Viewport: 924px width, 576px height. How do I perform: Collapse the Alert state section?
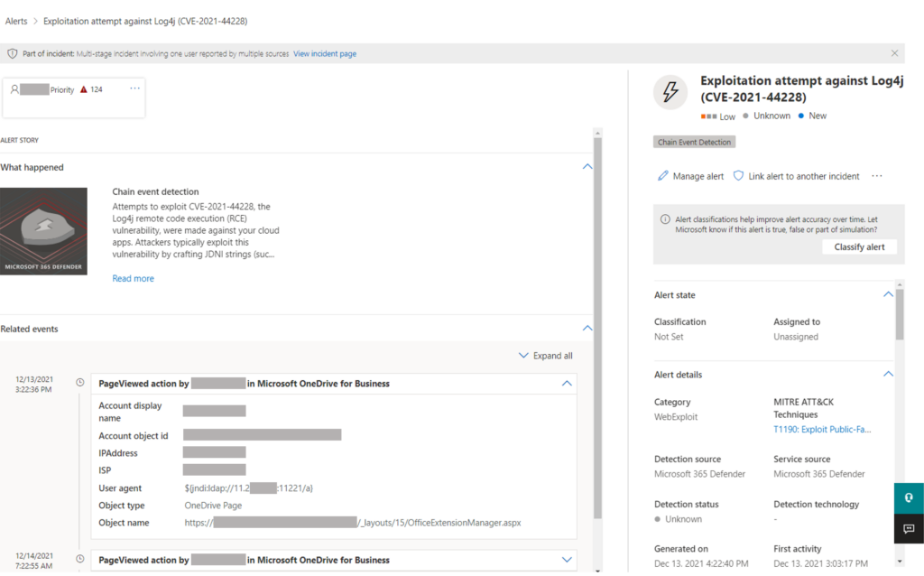[x=888, y=294]
